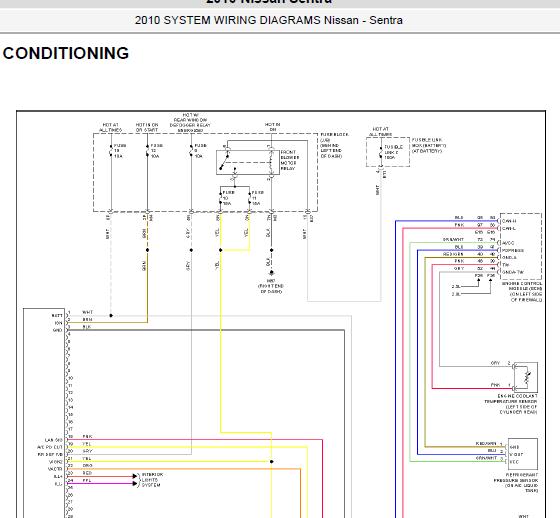Click the 'HOT IN ON' label above the relay
The image size is (560, 518).
[x=272, y=127]
